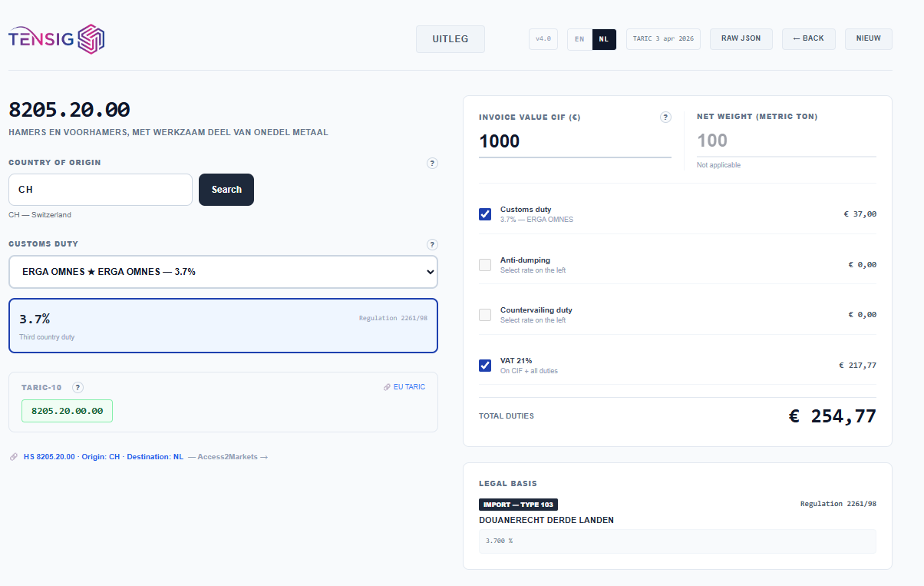Open help icon beside Customs Duty
Screen dimensions: 924x586
click(432, 244)
